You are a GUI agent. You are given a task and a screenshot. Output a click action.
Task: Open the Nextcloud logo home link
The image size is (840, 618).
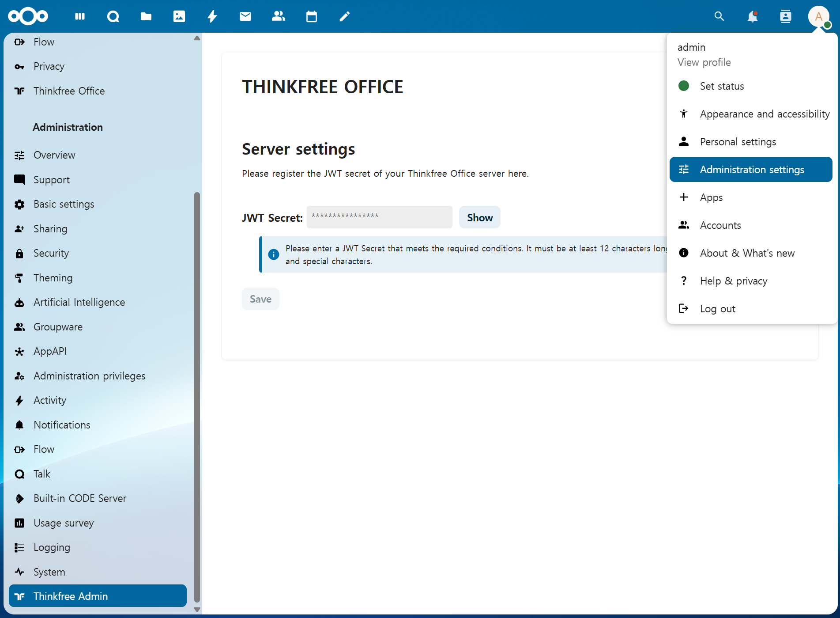point(28,16)
